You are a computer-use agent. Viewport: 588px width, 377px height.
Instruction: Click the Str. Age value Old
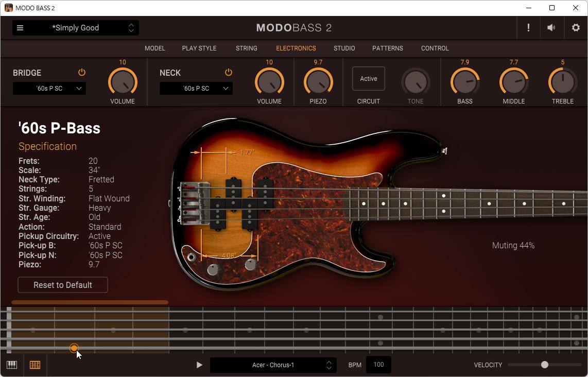95,217
